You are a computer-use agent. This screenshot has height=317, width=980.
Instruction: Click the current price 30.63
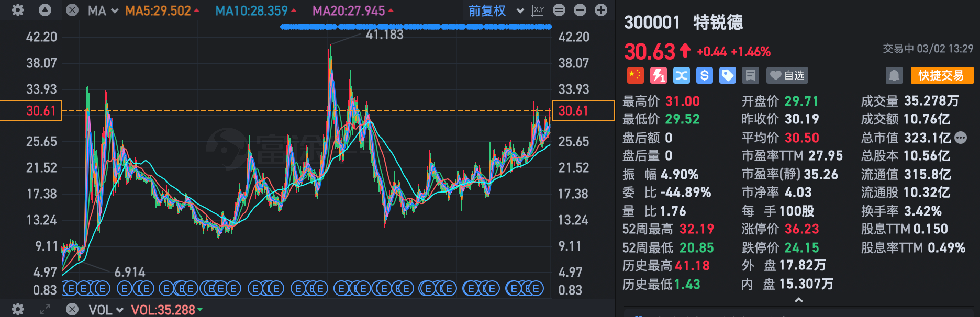coord(650,52)
